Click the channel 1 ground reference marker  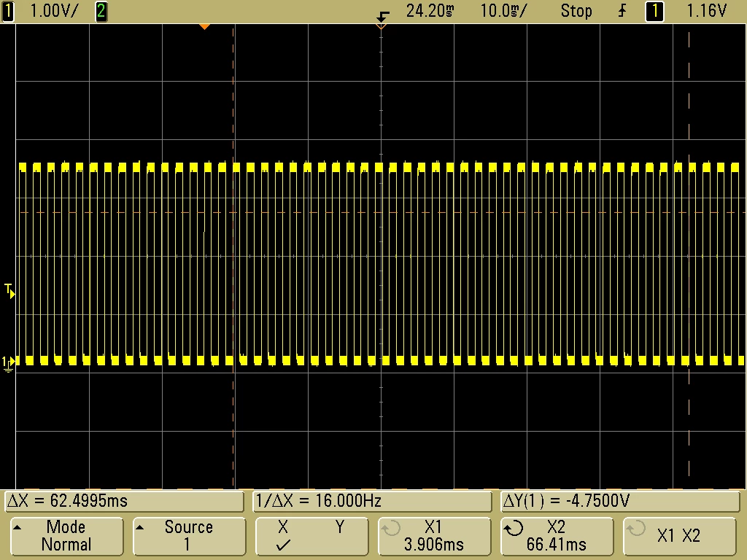tap(8, 364)
